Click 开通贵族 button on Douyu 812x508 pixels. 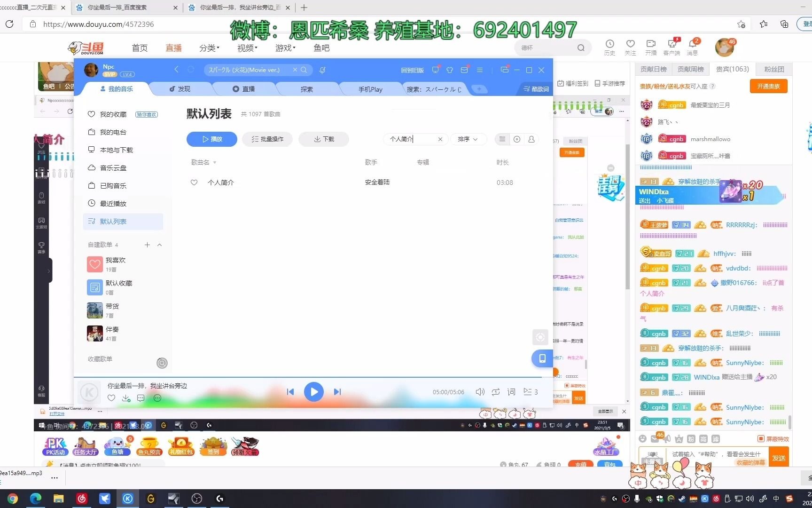point(768,86)
